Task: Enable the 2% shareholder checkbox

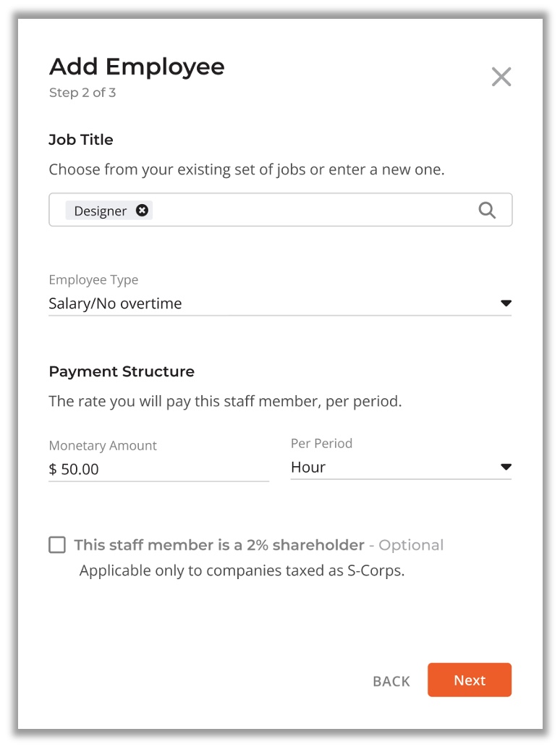Action: point(57,544)
